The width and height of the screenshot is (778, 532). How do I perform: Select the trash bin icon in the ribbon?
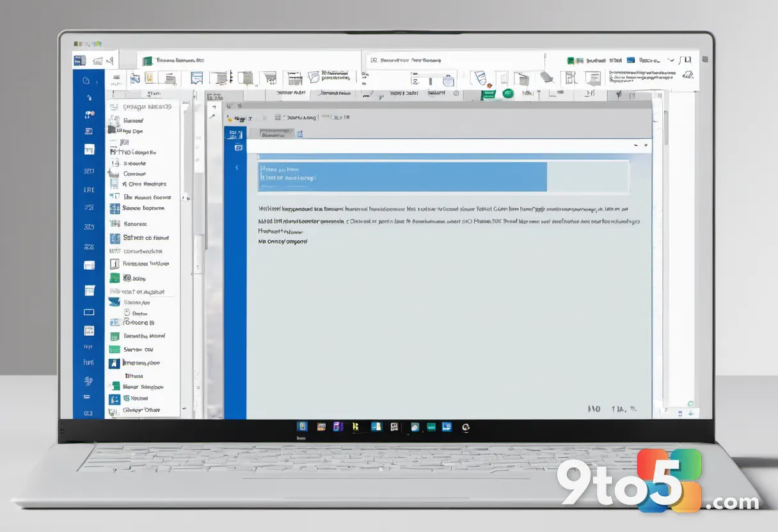pyautogui.click(x=448, y=80)
